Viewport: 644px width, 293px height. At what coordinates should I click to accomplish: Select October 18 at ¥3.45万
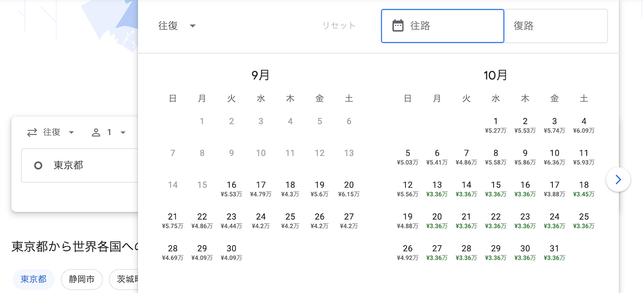tap(584, 189)
